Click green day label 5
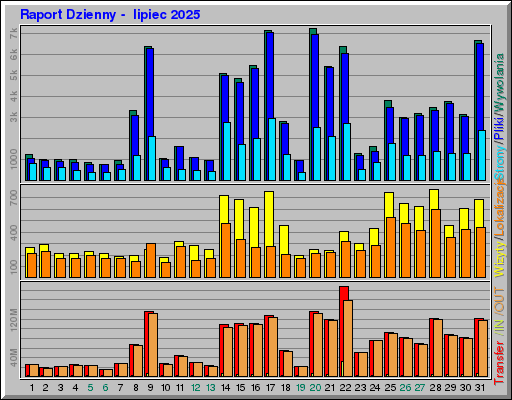Viewport: 512px width, 400px height. [90, 388]
